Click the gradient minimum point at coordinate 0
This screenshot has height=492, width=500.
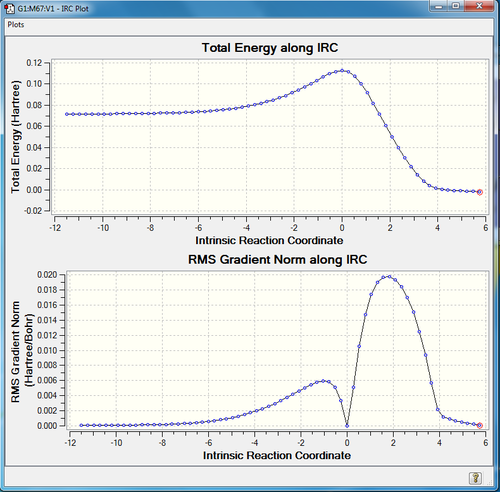(347, 426)
